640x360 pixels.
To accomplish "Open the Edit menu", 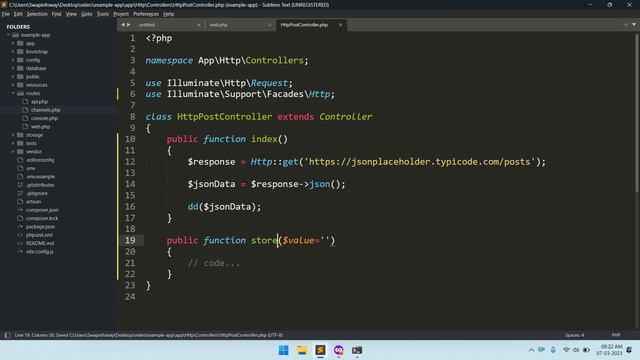I will pos(18,14).
